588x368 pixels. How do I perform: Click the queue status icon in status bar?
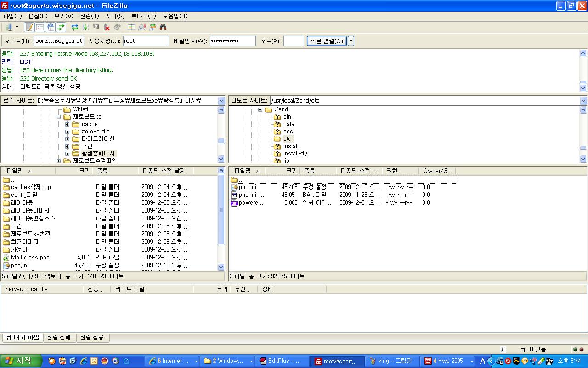(x=503, y=349)
